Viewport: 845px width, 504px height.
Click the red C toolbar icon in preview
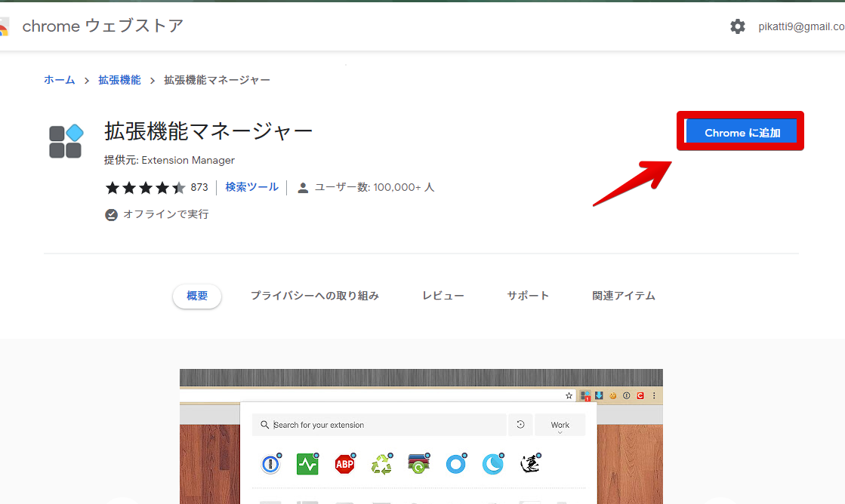[x=640, y=396]
